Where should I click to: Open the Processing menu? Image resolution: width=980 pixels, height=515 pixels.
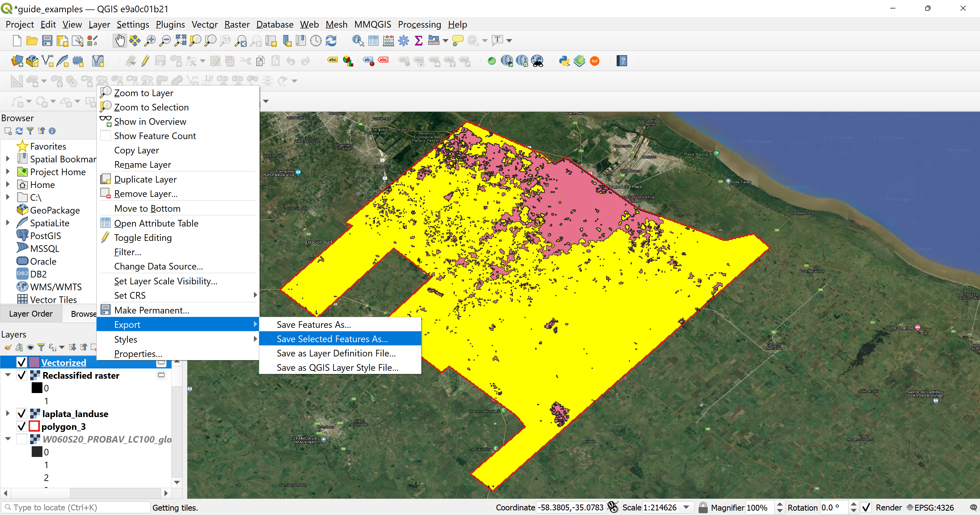tap(419, 24)
